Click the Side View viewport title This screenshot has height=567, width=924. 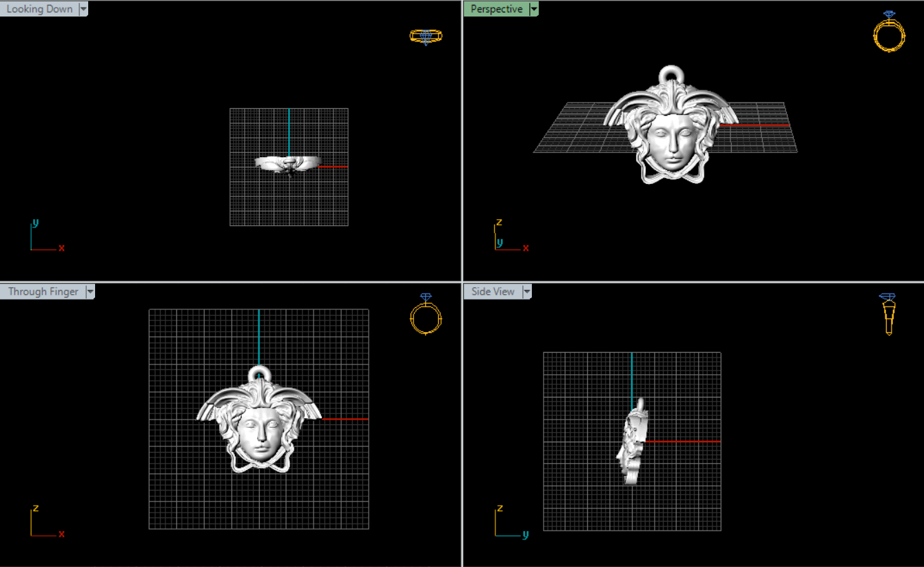tap(493, 291)
